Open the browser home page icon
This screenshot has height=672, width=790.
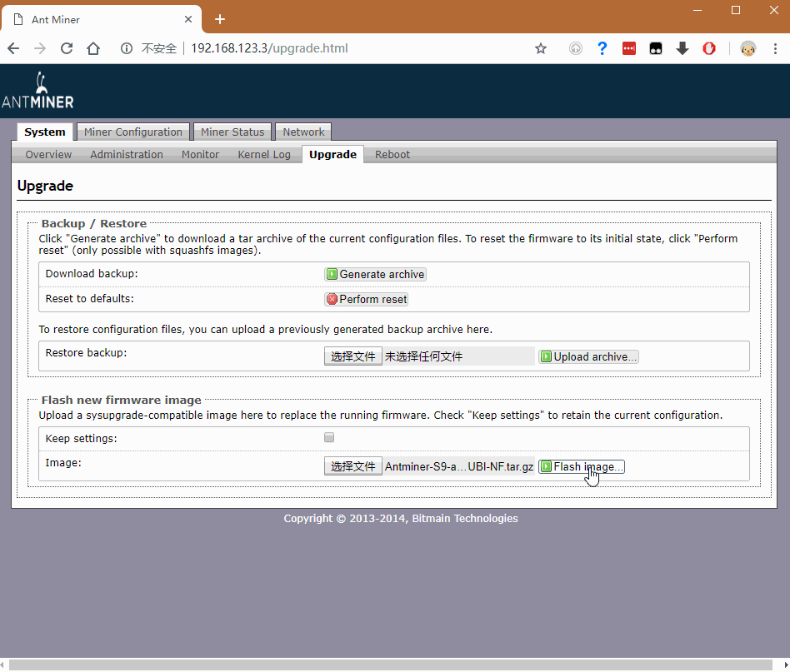pos(93,48)
